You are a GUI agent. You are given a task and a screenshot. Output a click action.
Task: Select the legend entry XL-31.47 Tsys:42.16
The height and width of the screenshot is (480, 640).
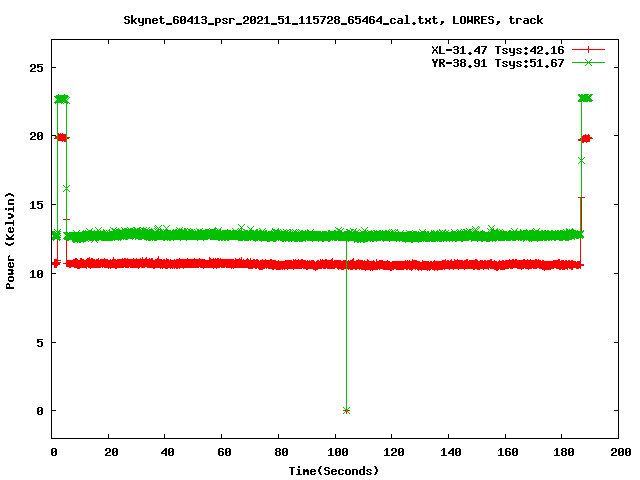[x=498, y=50]
